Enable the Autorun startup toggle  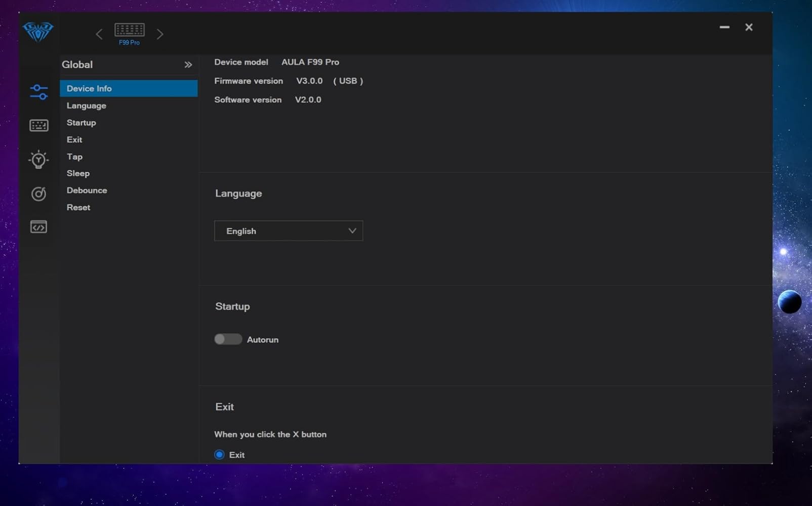[x=228, y=340]
